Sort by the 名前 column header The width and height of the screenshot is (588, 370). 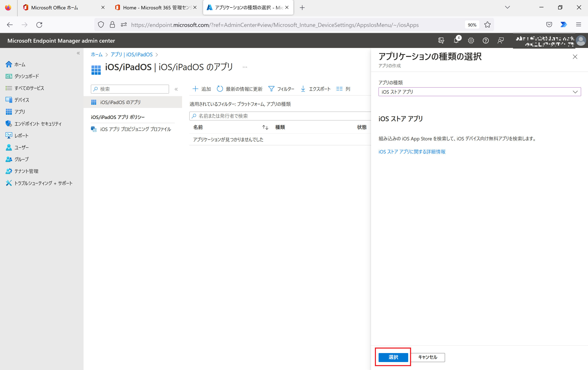point(198,127)
